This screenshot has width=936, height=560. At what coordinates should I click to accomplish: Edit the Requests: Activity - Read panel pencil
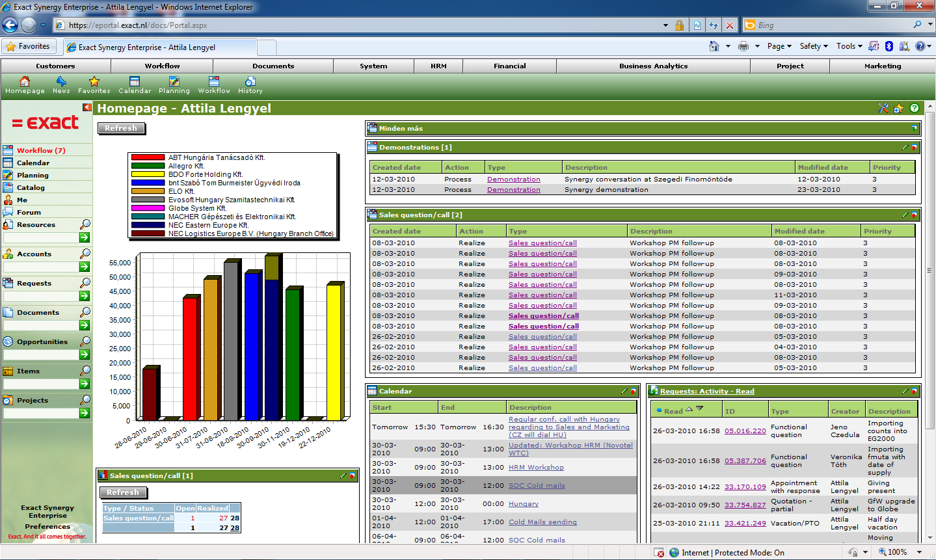pos(905,392)
